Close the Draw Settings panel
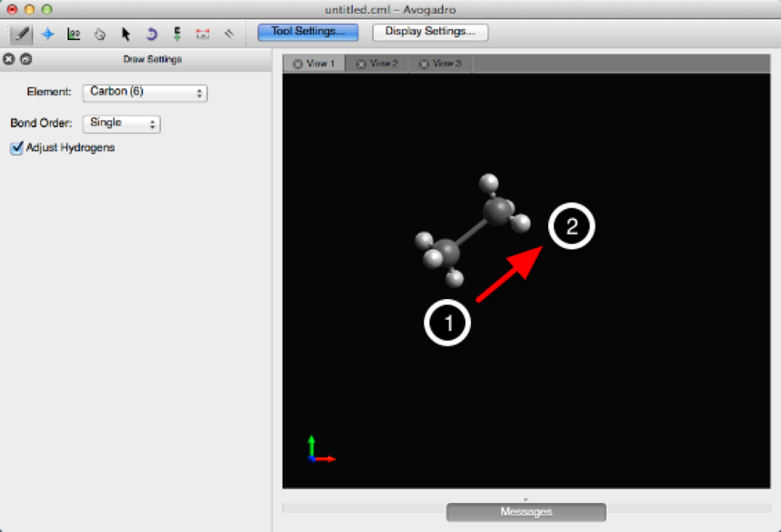 tap(9, 59)
